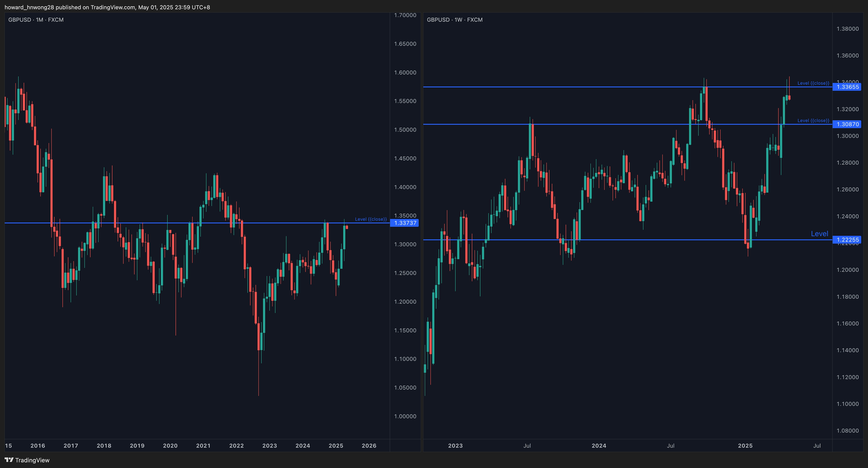Click 1.00000 on the monthly price scale

(405, 416)
